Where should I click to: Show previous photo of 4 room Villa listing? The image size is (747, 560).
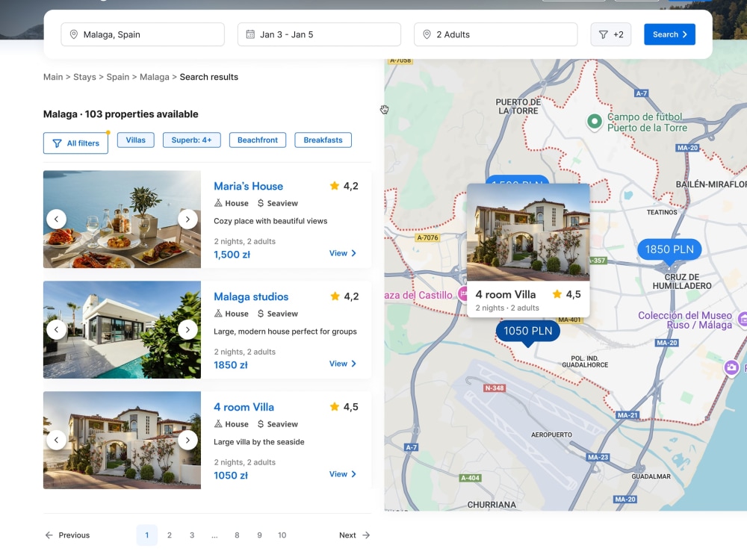(56, 440)
